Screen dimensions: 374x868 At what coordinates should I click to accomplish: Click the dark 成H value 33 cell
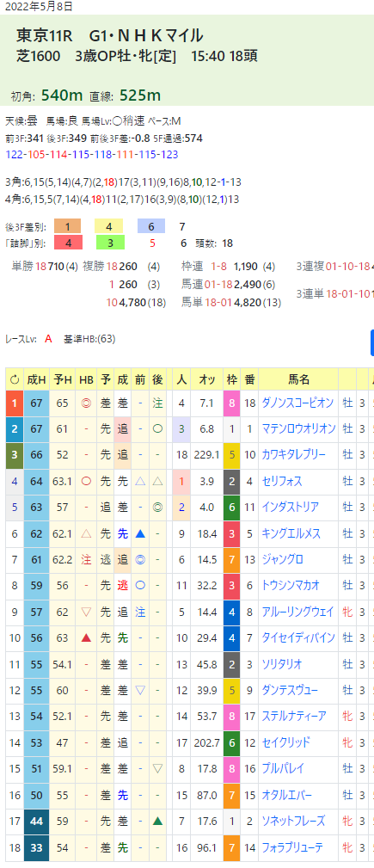[x=36, y=847]
